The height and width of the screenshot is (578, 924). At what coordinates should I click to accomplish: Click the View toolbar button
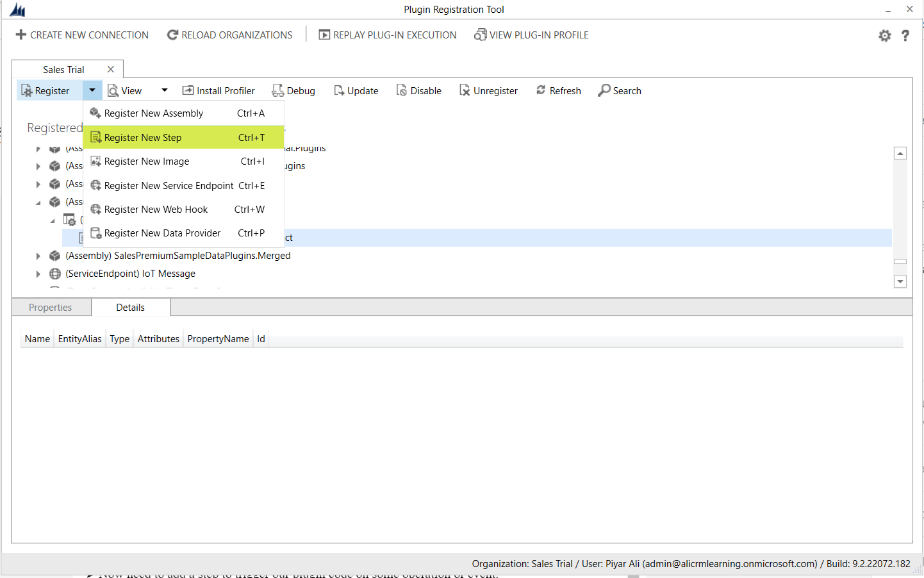(x=124, y=91)
